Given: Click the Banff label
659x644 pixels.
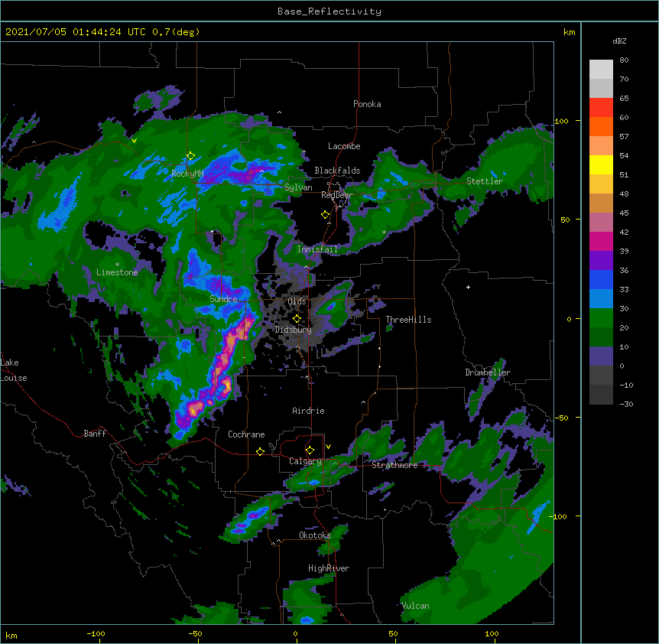Looking at the screenshot, I should (95, 434).
